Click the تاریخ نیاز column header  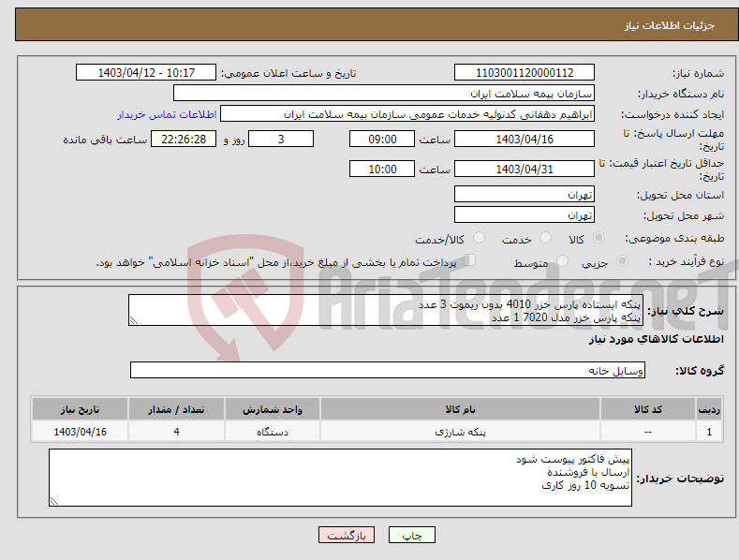pos(80,409)
